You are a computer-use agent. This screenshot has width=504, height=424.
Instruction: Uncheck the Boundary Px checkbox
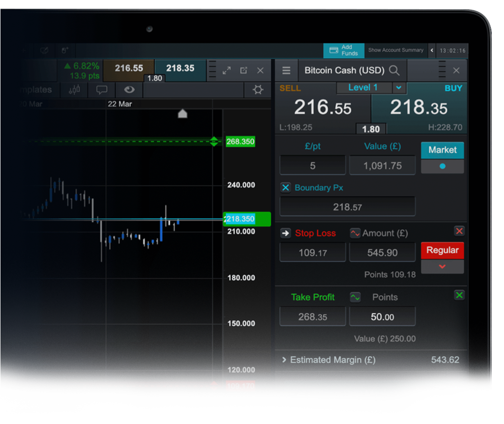click(x=285, y=187)
